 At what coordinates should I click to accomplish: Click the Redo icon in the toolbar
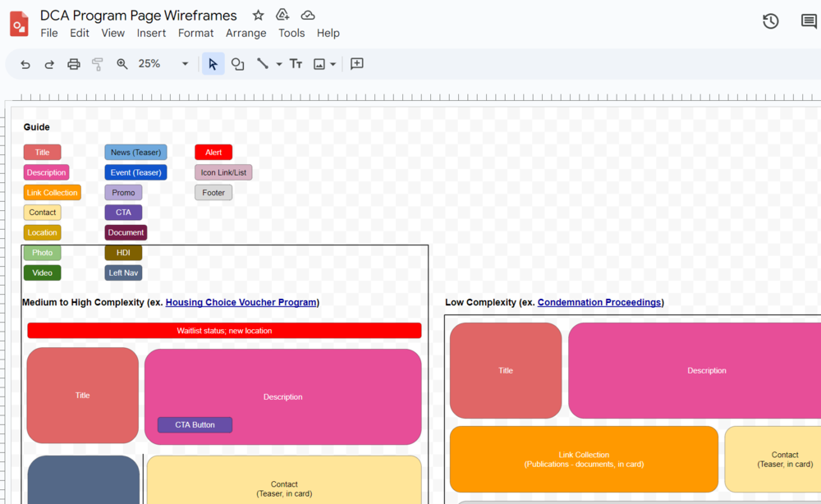(48, 63)
